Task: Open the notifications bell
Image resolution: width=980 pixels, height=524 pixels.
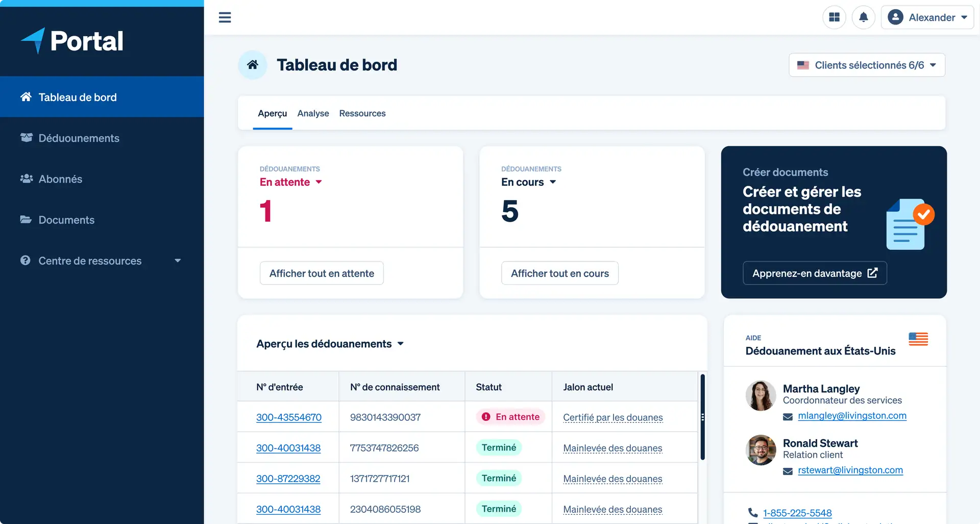Action: pyautogui.click(x=863, y=17)
